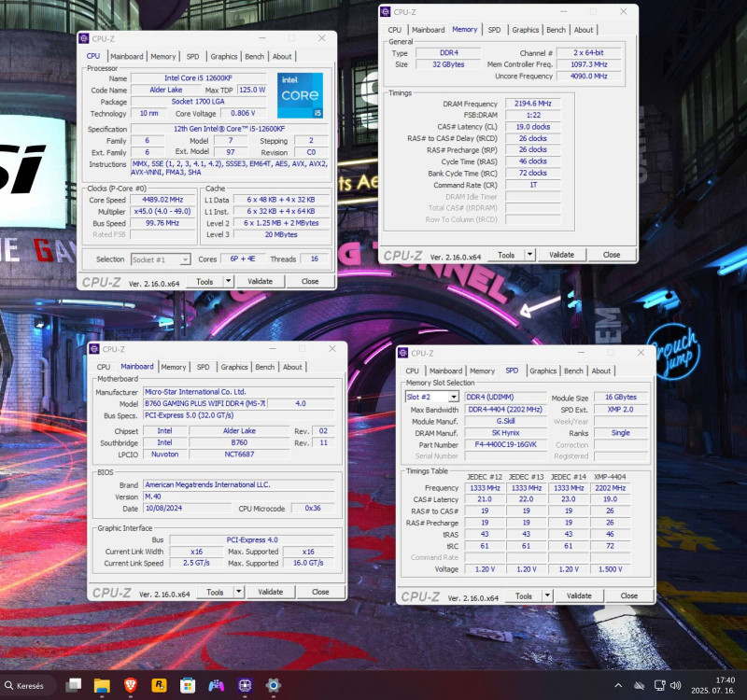Select CPU tab in SPD window
The width and height of the screenshot is (747, 700).
[x=412, y=371]
